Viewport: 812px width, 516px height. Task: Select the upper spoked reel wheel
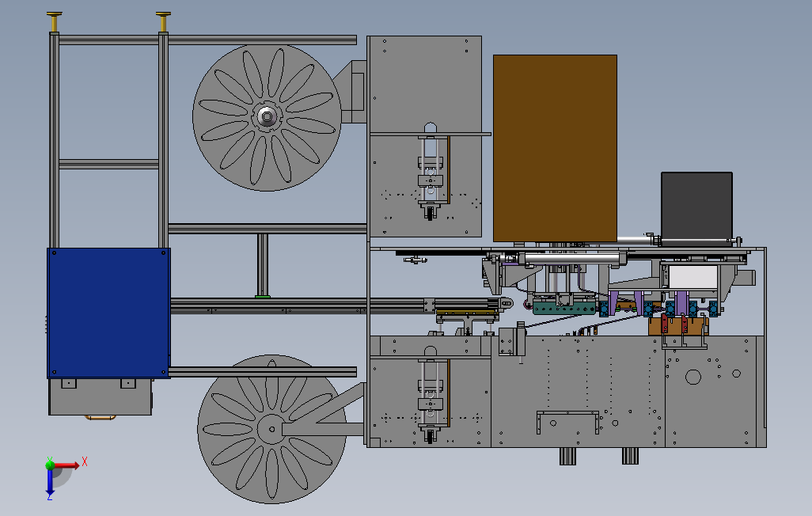[267, 118]
